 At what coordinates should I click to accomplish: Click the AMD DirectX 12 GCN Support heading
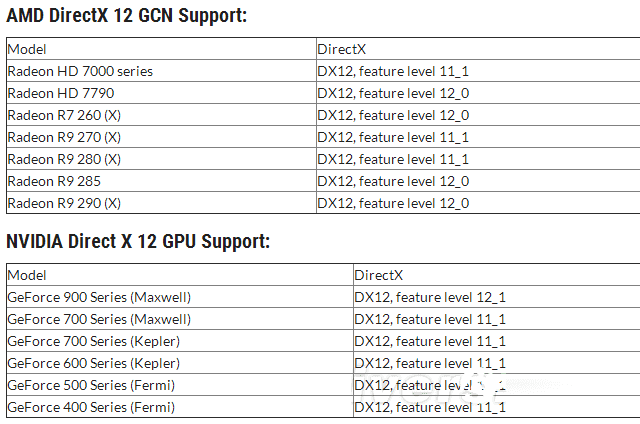point(127,16)
